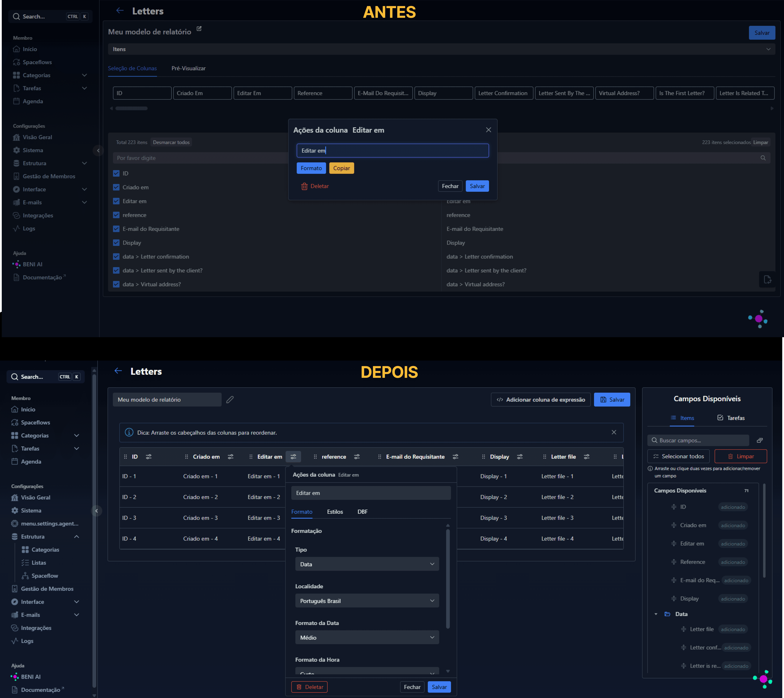Uncheck the data > Letter confirmation checkbox

116,256
